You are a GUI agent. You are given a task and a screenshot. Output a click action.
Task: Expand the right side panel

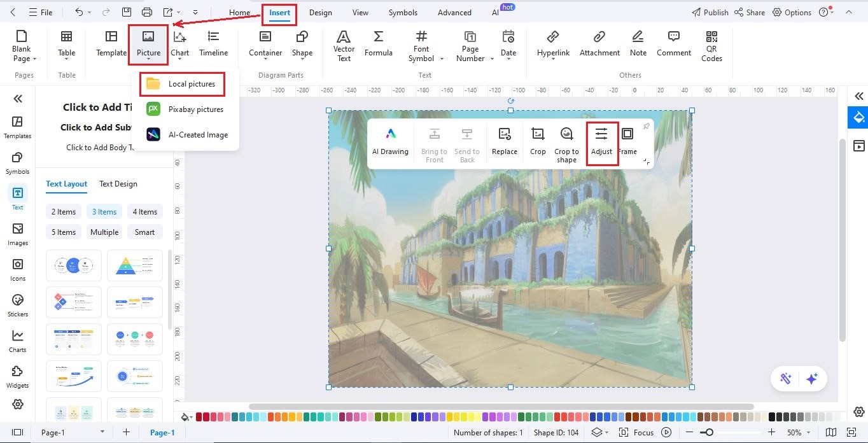tap(859, 96)
